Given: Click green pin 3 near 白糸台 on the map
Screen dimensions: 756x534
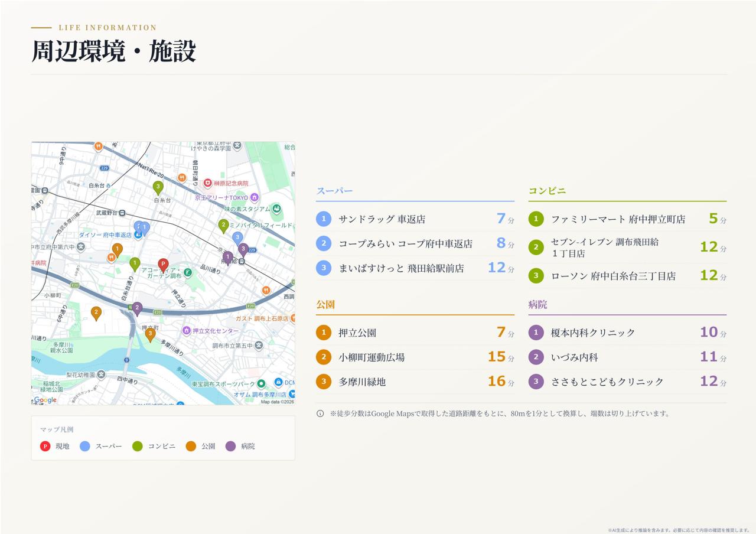Looking at the screenshot, I should pyautogui.click(x=158, y=187).
